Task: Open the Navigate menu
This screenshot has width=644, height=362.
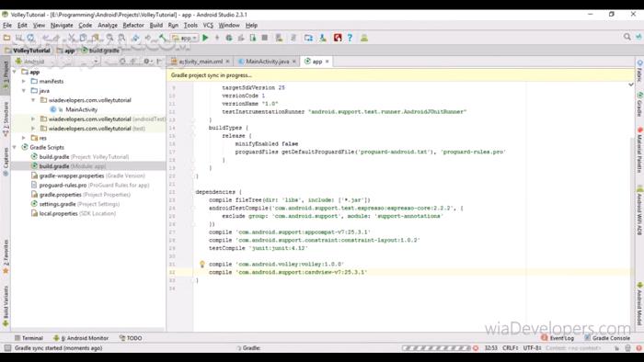Action: tap(62, 25)
